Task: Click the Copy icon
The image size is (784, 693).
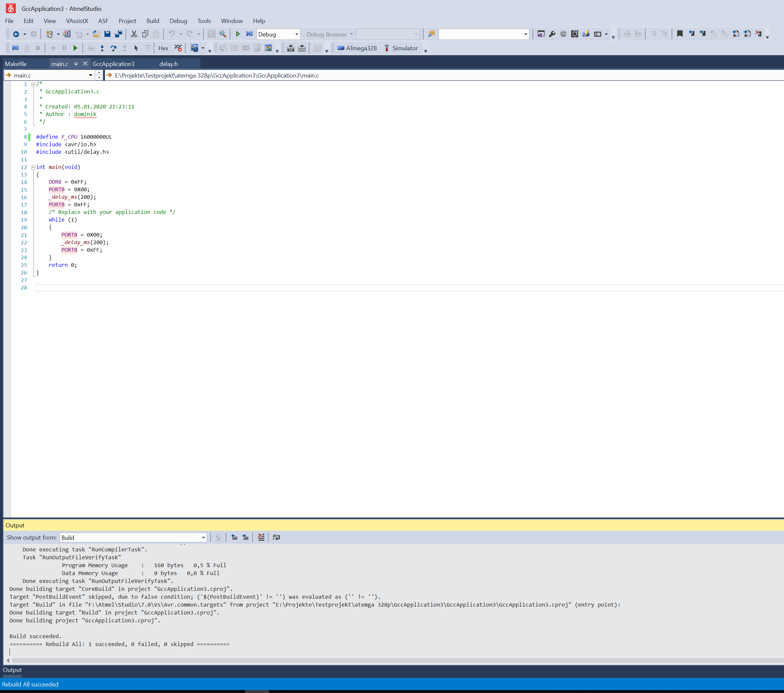Action: coord(145,34)
